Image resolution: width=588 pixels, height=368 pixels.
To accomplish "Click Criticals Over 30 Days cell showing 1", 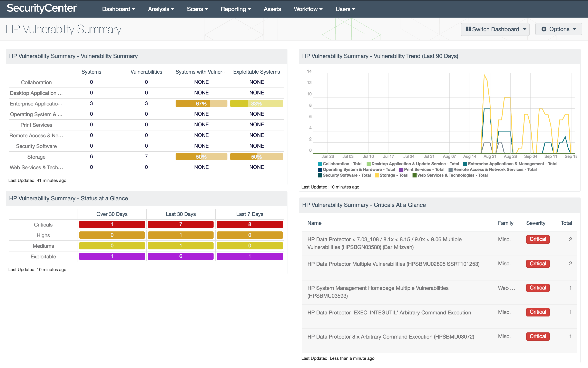I will (112, 224).
